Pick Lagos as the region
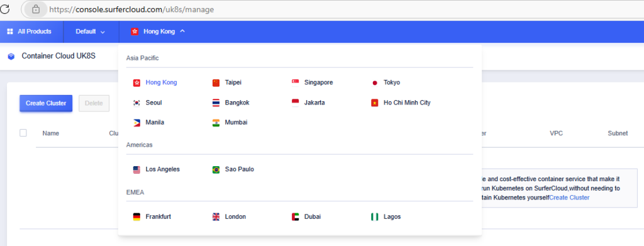The width and height of the screenshot is (644, 246). pyautogui.click(x=392, y=216)
